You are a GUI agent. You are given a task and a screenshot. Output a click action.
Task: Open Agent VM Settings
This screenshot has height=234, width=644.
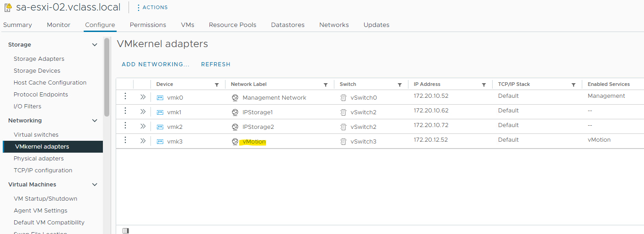point(40,210)
